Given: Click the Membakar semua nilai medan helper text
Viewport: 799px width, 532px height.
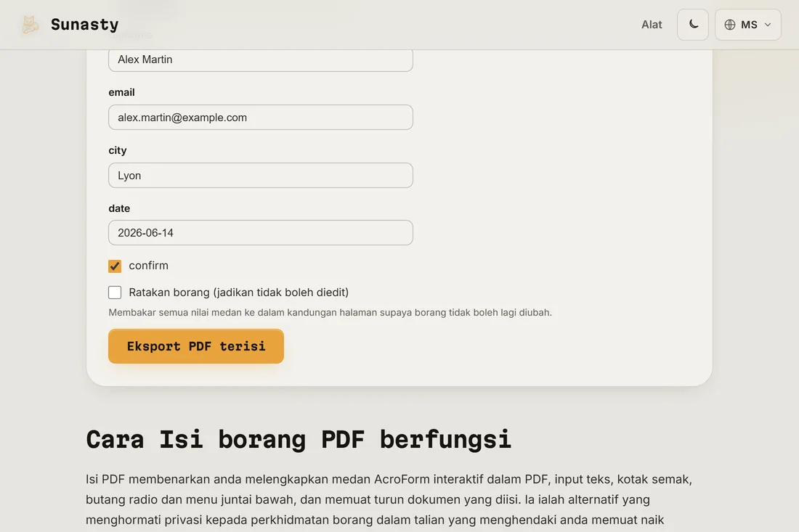Looking at the screenshot, I should tap(330, 312).
